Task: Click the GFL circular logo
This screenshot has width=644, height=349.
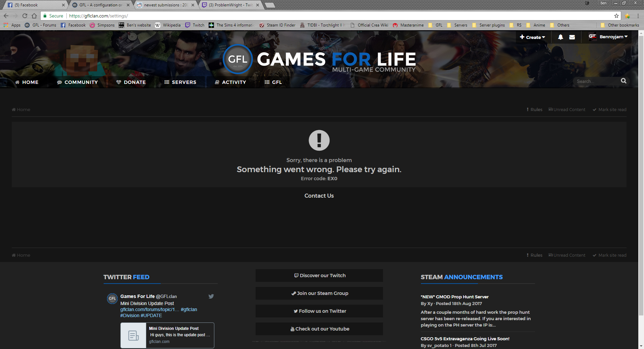Action: 237,59
